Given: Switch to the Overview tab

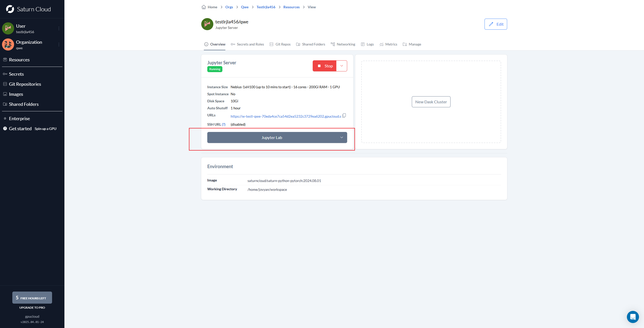Looking at the screenshot, I should (215, 44).
